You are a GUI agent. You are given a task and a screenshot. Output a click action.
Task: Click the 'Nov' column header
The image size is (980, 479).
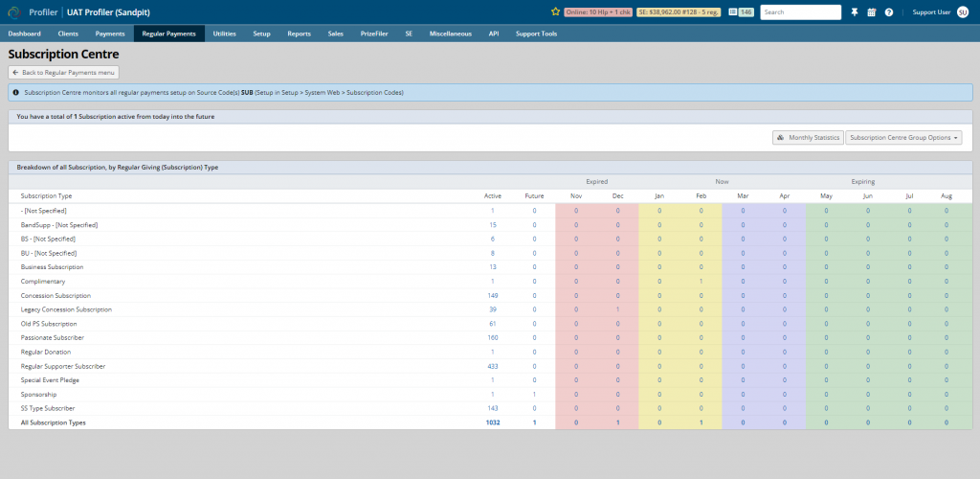point(575,196)
